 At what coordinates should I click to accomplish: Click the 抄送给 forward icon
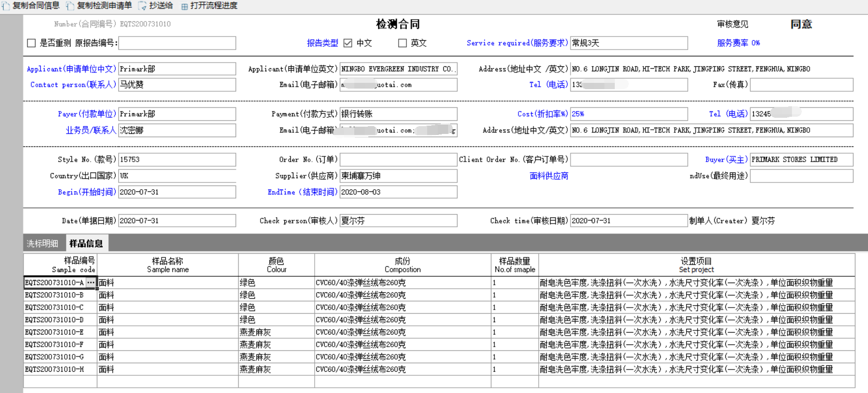coord(142,6)
